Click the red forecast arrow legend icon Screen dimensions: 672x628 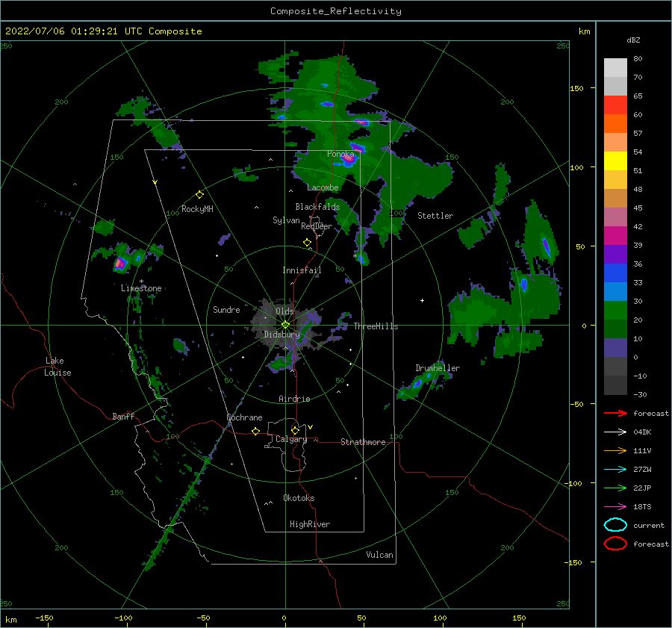615,413
